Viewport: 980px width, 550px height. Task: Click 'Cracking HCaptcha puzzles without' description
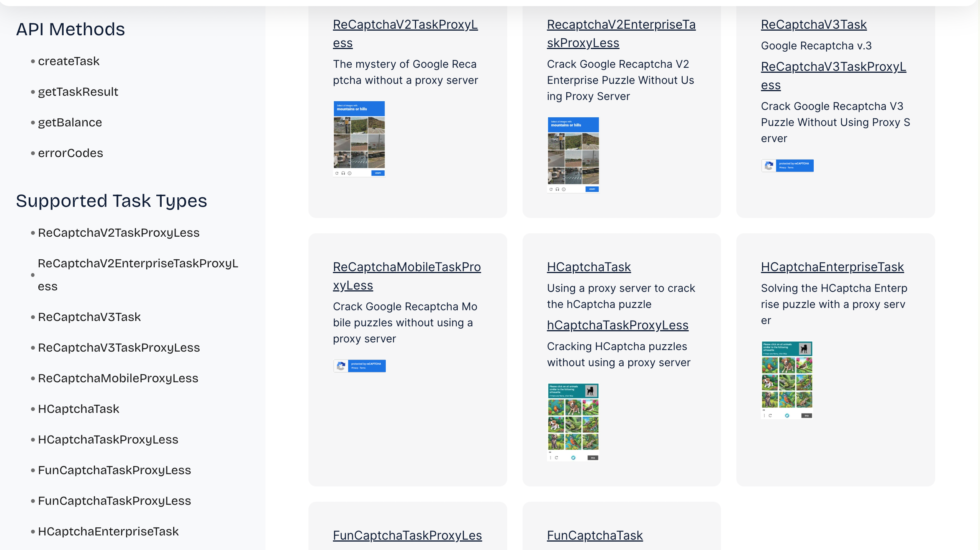click(619, 355)
